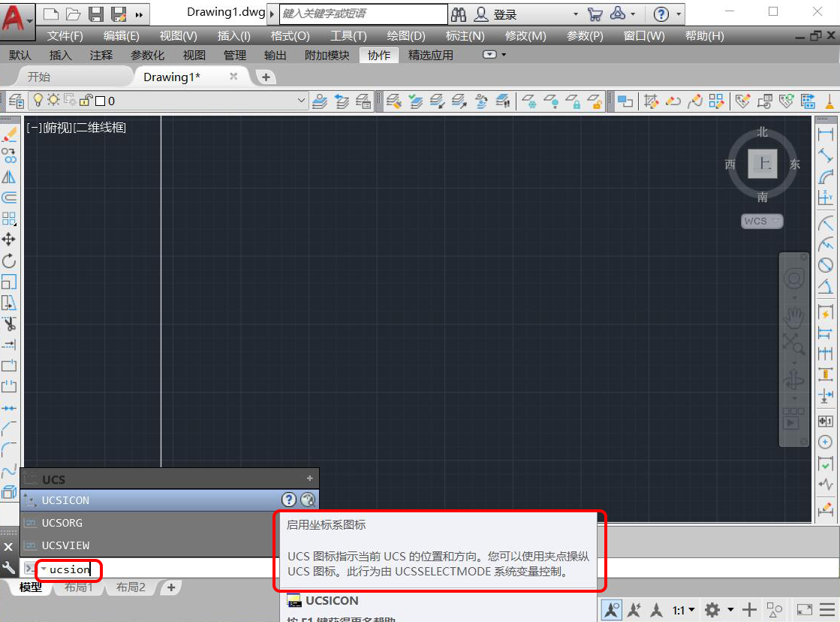Select the Offset tool
Screen dimensions: 840x622
[9, 198]
